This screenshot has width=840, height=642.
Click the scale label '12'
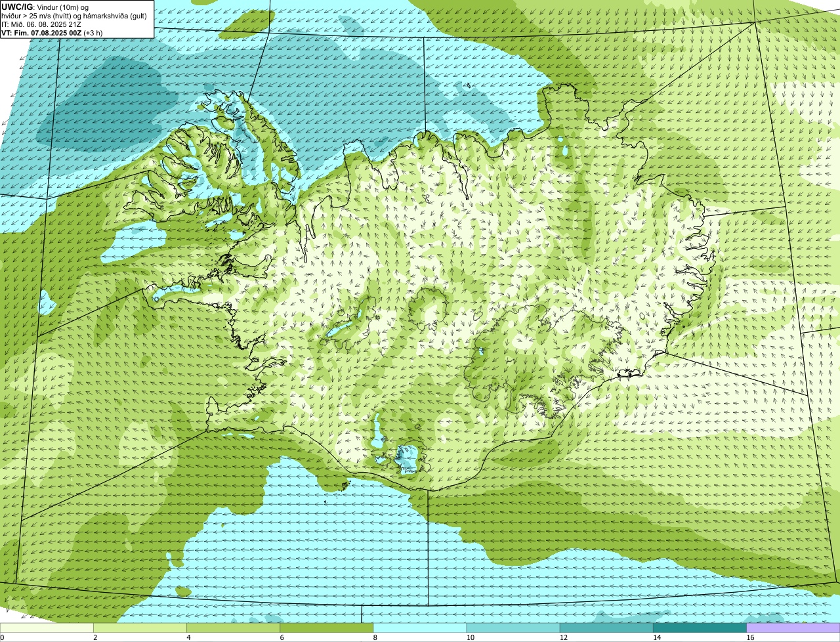click(x=563, y=637)
